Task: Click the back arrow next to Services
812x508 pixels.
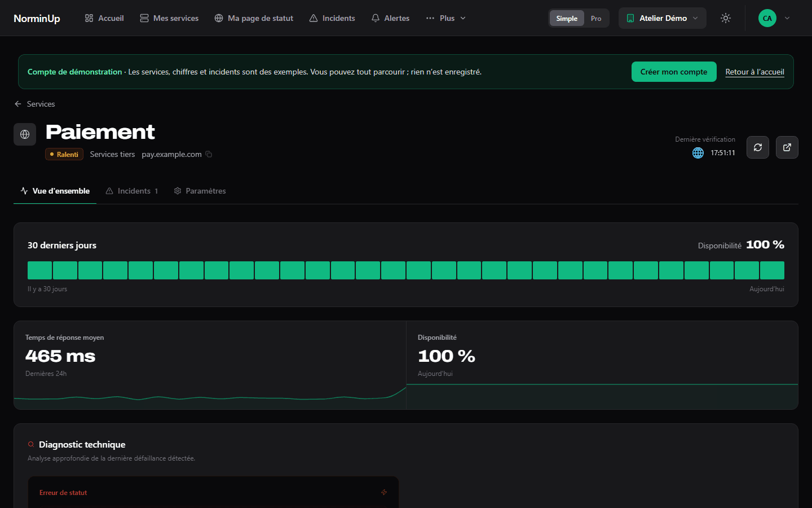Action: coord(18,104)
